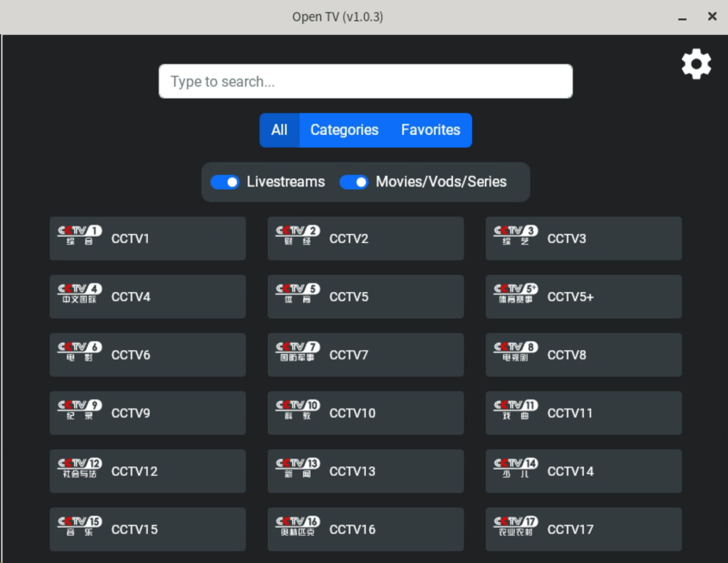Click the CCTV17 channel logo
The width and height of the screenshot is (728, 563).
coord(516,527)
